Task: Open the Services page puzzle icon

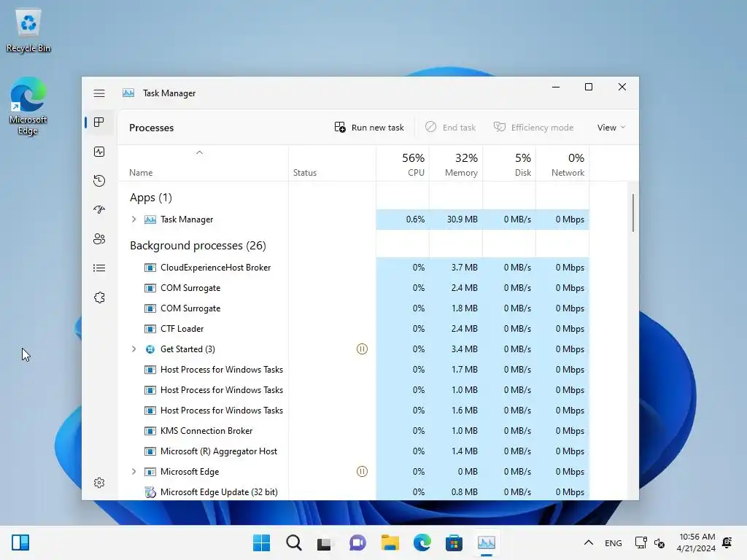Action: (99, 297)
